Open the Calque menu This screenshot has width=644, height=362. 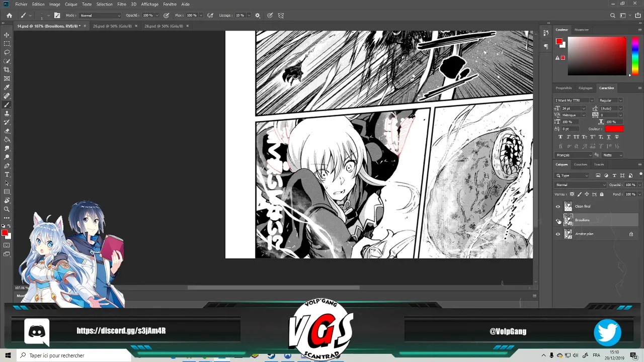point(71,4)
